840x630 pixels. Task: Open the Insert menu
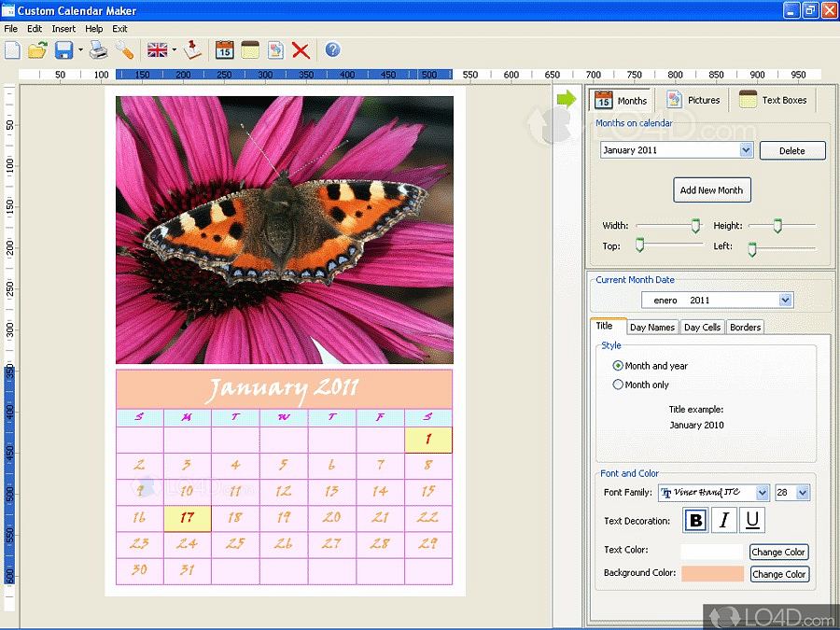(63, 29)
